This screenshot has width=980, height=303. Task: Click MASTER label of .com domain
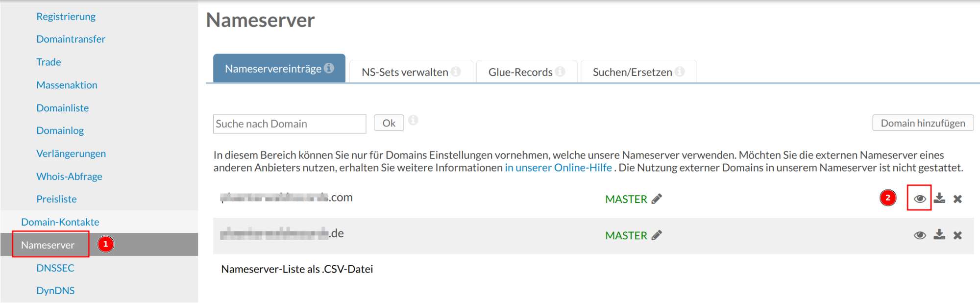click(x=626, y=199)
